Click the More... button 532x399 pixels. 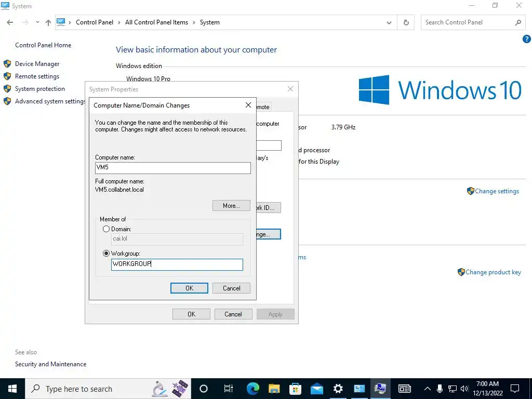231,206
